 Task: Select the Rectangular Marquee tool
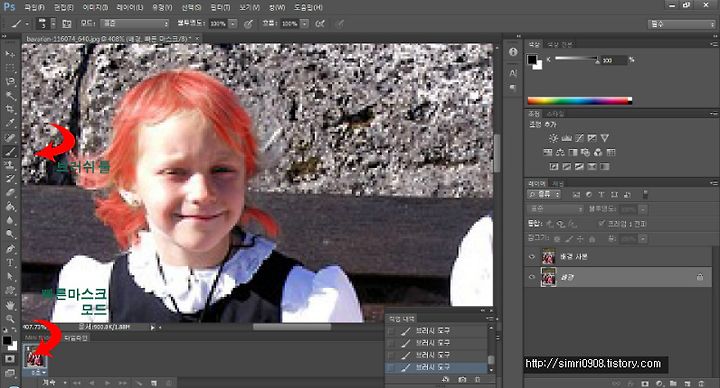(x=10, y=67)
